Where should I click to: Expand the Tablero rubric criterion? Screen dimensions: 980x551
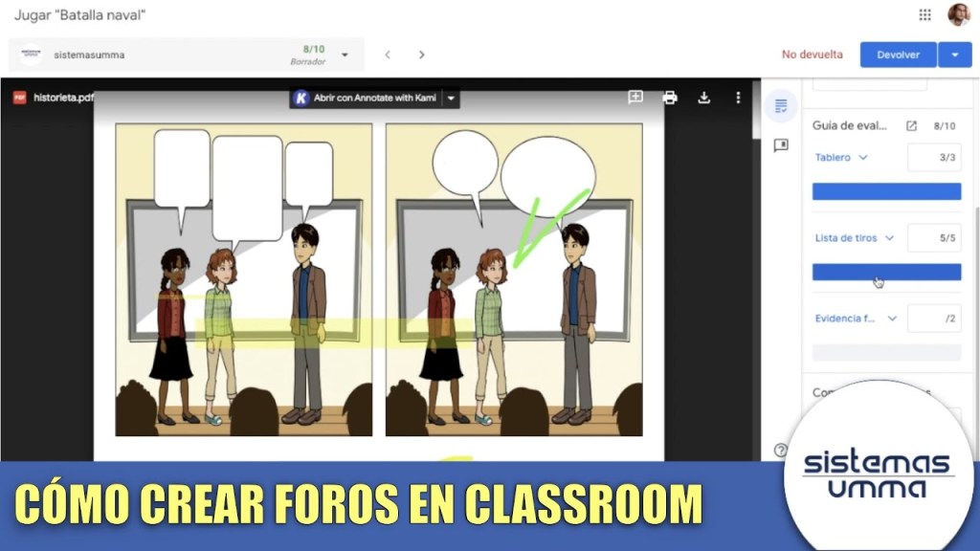862,158
